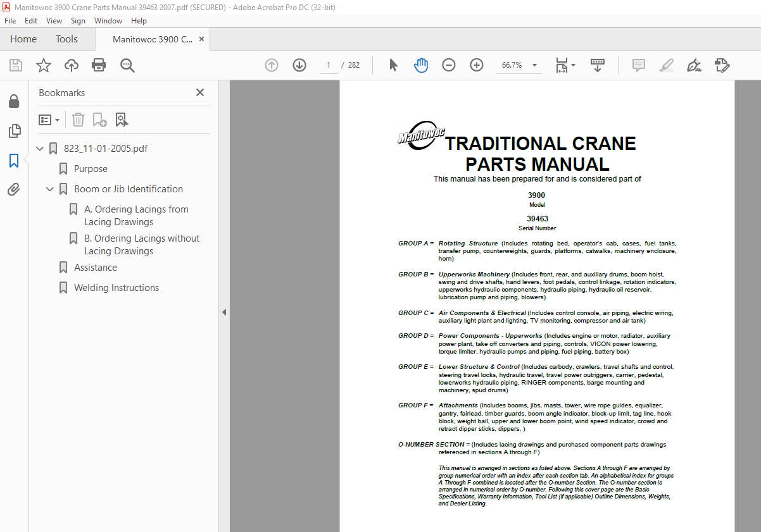Add the star bookmark to favorites
Viewport: 761px width, 532px height.
[x=44, y=65]
